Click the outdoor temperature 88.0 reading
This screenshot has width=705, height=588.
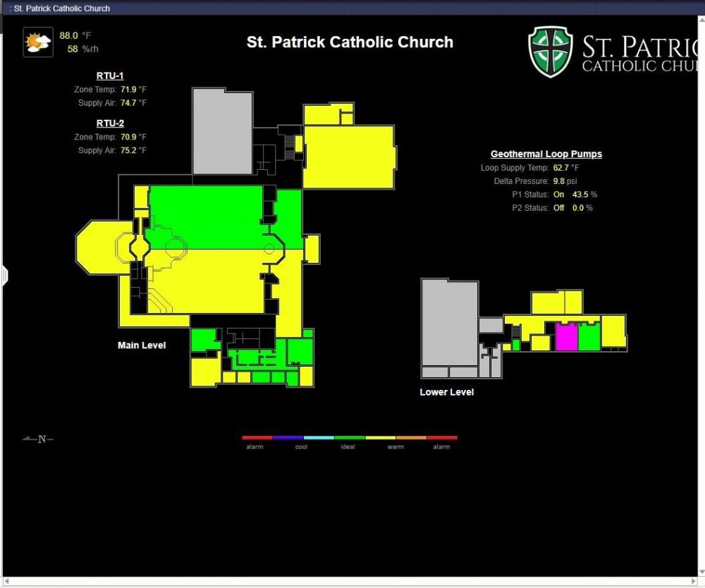coord(68,35)
